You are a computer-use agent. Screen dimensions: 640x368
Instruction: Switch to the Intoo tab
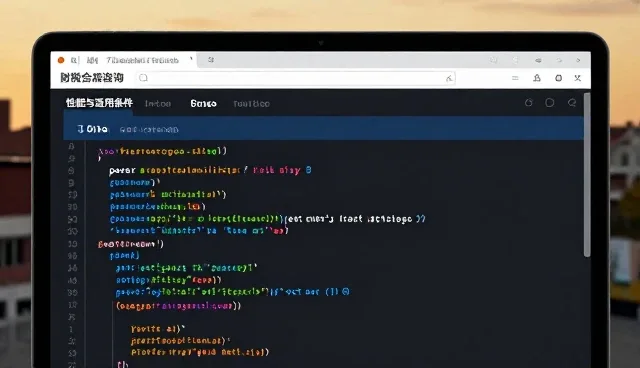click(x=158, y=104)
